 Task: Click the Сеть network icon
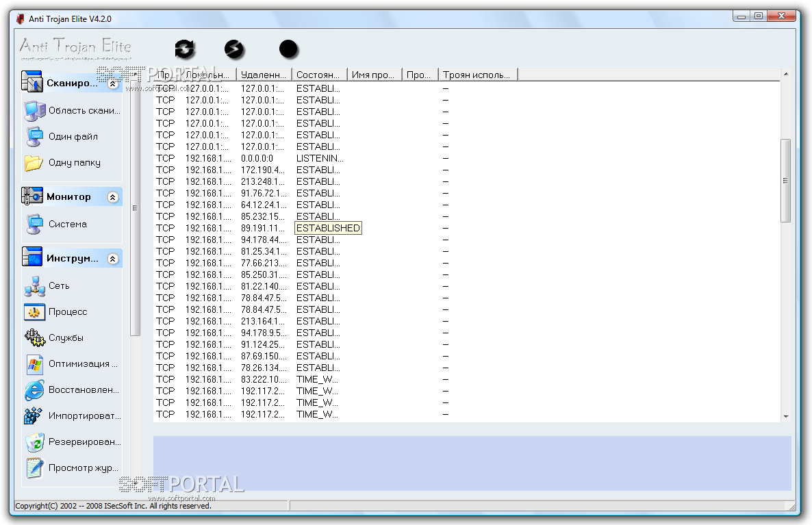click(34, 286)
